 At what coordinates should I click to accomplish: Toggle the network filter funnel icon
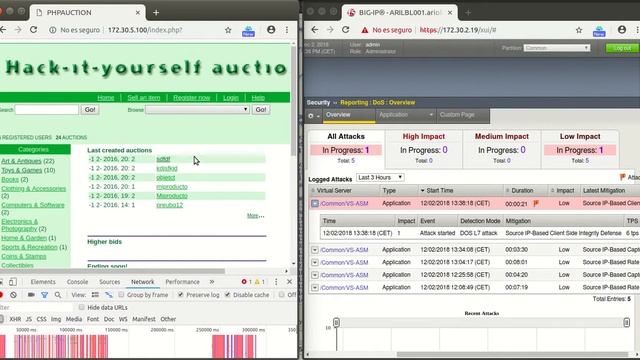point(44,295)
